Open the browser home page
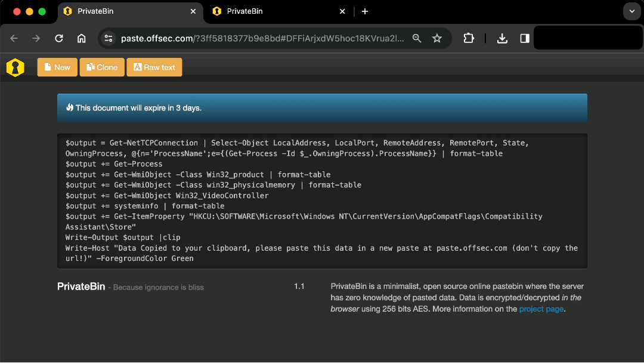This screenshot has width=644, height=363. 81,38
